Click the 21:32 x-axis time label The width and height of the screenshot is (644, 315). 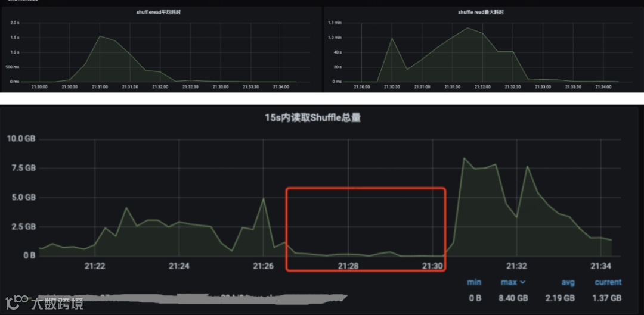[516, 266]
